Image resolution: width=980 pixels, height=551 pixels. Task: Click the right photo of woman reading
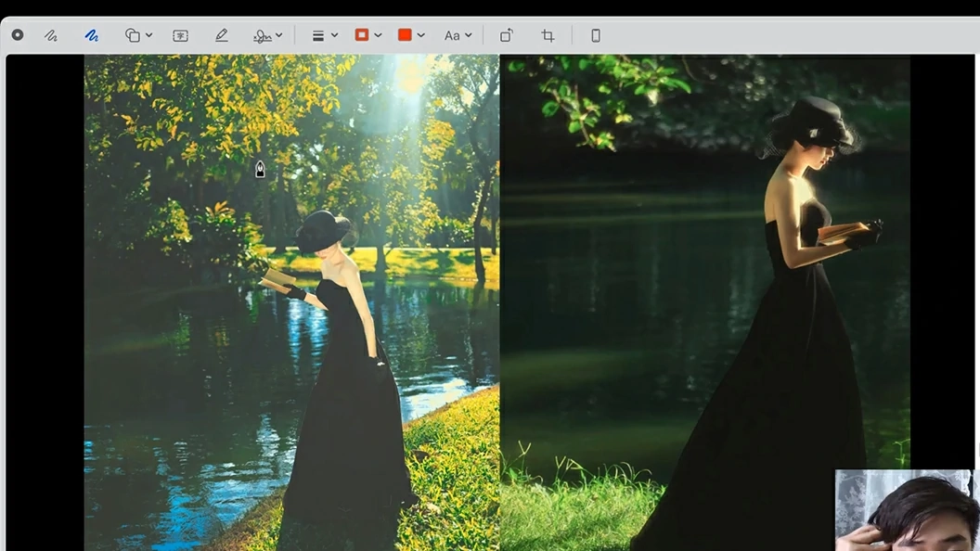coord(705,302)
